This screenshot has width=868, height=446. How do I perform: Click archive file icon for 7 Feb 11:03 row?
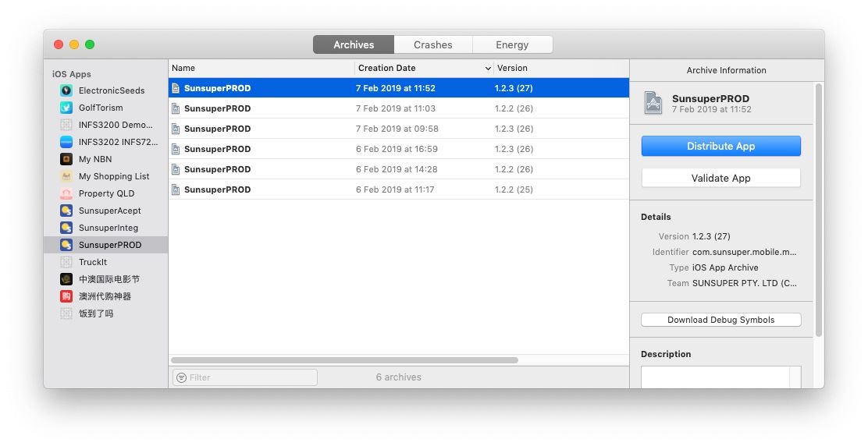click(176, 108)
